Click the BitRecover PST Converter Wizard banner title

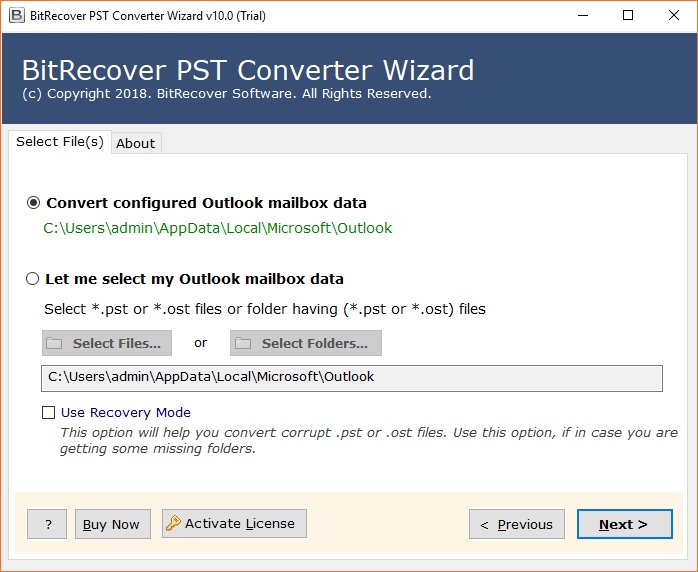pos(248,71)
